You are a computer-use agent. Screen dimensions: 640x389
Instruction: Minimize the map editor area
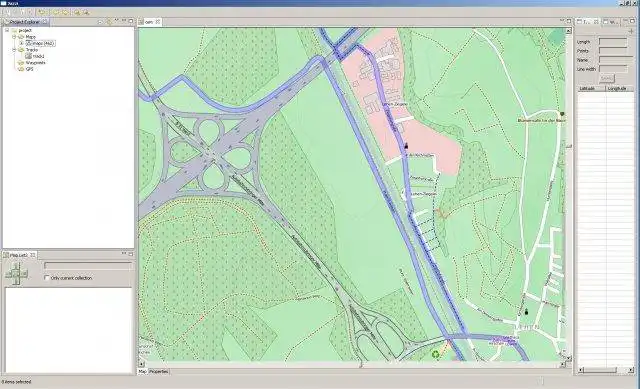coord(562,20)
